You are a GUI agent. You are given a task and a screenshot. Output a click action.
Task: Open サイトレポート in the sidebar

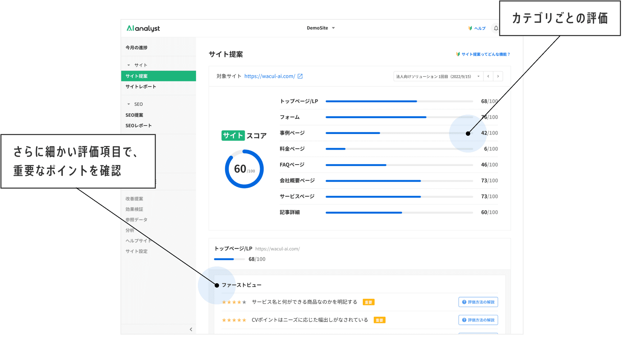click(141, 87)
